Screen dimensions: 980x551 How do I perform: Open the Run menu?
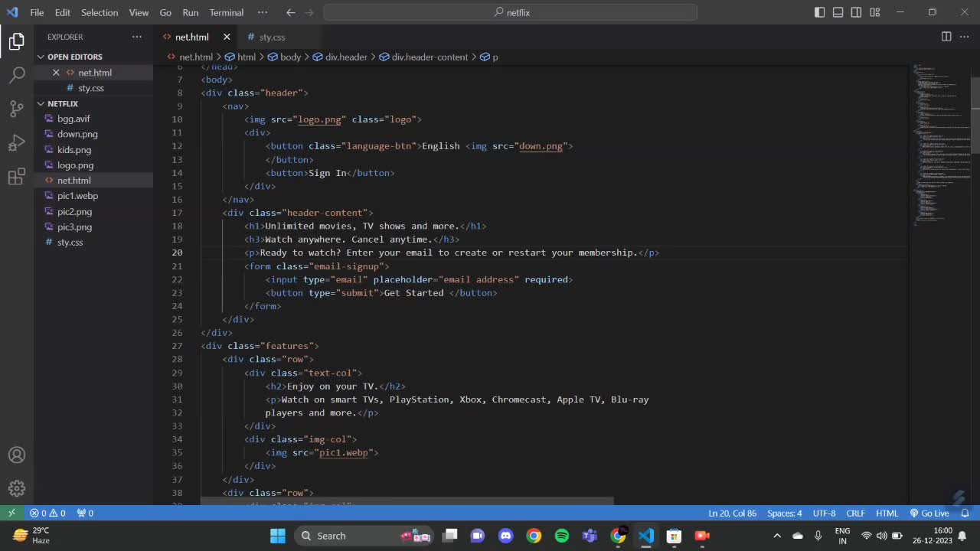click(191, 12)
